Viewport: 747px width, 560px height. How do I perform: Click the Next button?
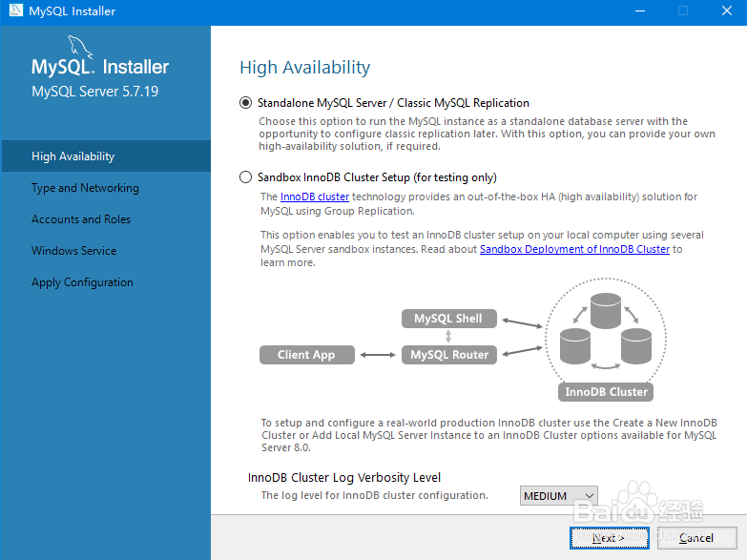pos(610,538)
